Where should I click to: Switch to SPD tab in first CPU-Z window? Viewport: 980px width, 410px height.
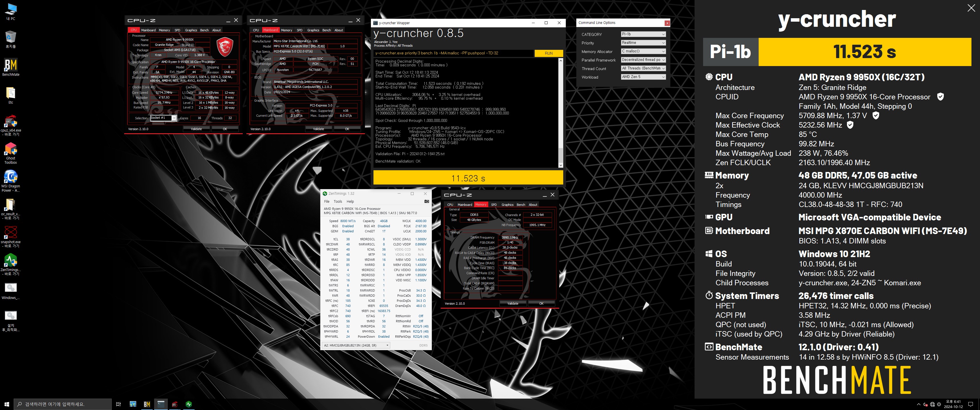pyautogui.click(x=177, y=30)
